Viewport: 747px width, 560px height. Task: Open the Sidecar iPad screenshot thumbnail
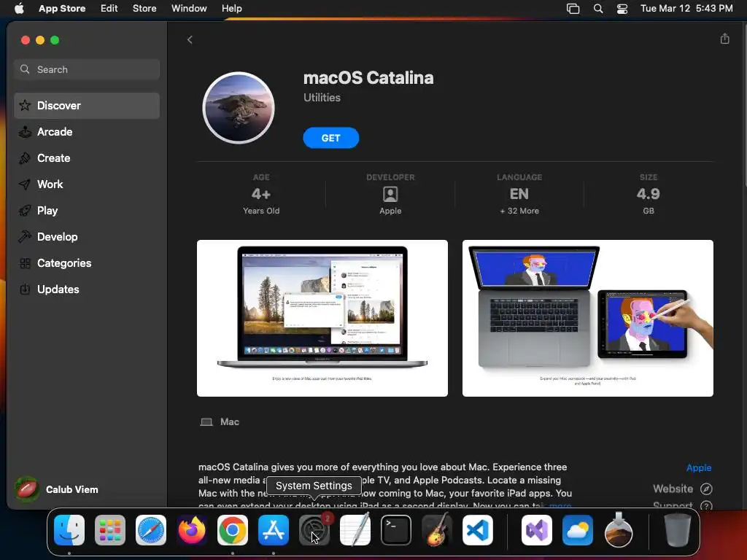(588, 318)
